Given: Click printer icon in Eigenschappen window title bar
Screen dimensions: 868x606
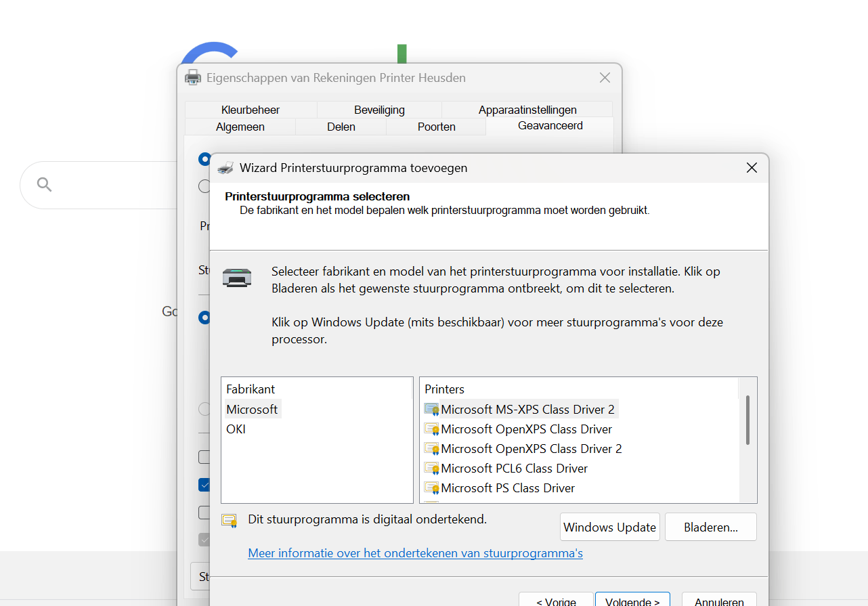Looking at the screenshot, I should 193,78.
